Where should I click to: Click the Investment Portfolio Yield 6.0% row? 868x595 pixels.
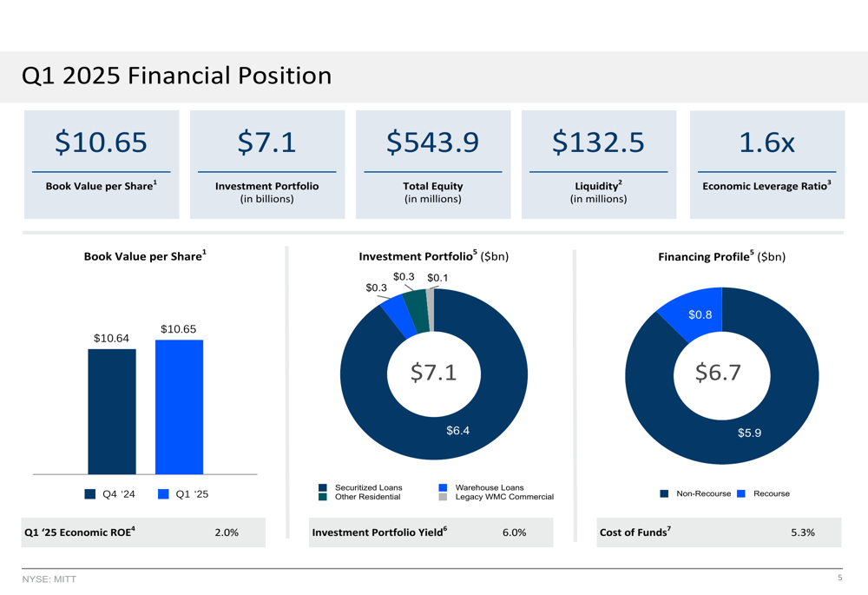click(x=431, y=532)
